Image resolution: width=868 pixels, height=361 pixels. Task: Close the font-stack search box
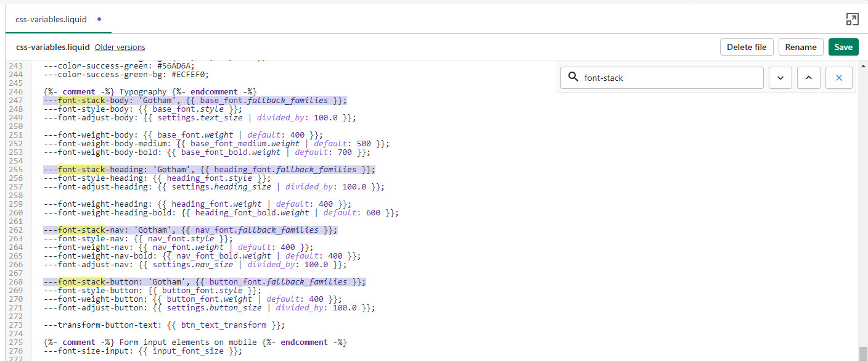839,78
